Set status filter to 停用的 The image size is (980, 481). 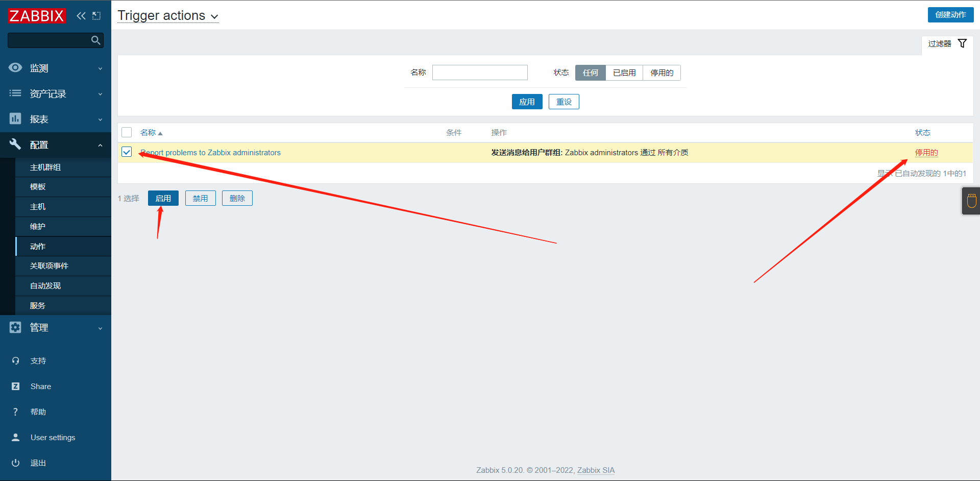(x=661, y=73)
